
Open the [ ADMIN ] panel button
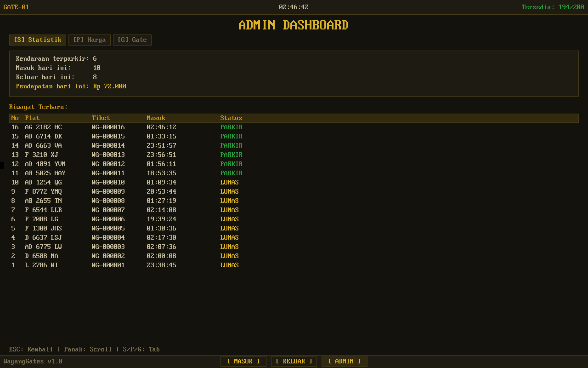(344, 361)
